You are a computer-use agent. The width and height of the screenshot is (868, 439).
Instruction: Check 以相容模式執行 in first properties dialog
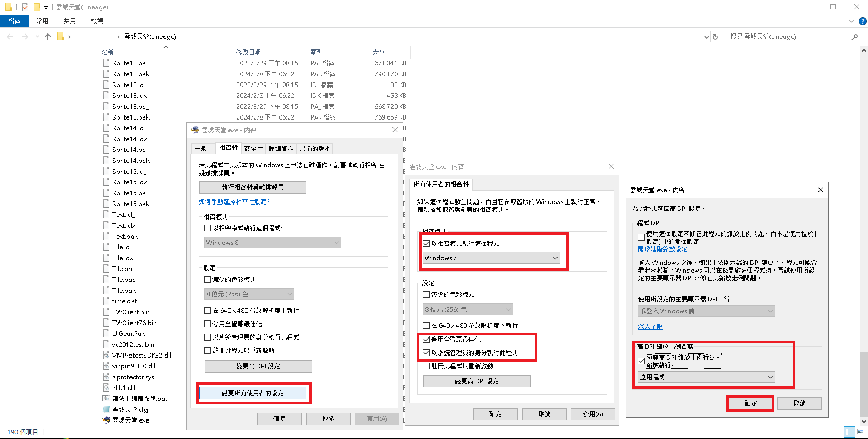click(x=207, y=228)
